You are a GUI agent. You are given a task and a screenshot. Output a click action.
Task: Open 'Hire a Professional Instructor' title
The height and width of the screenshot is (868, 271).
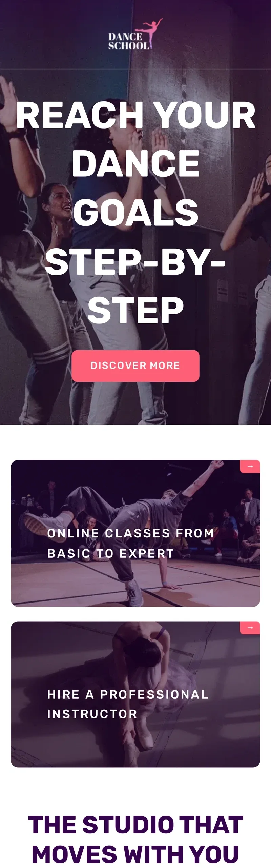pos(128,704)
